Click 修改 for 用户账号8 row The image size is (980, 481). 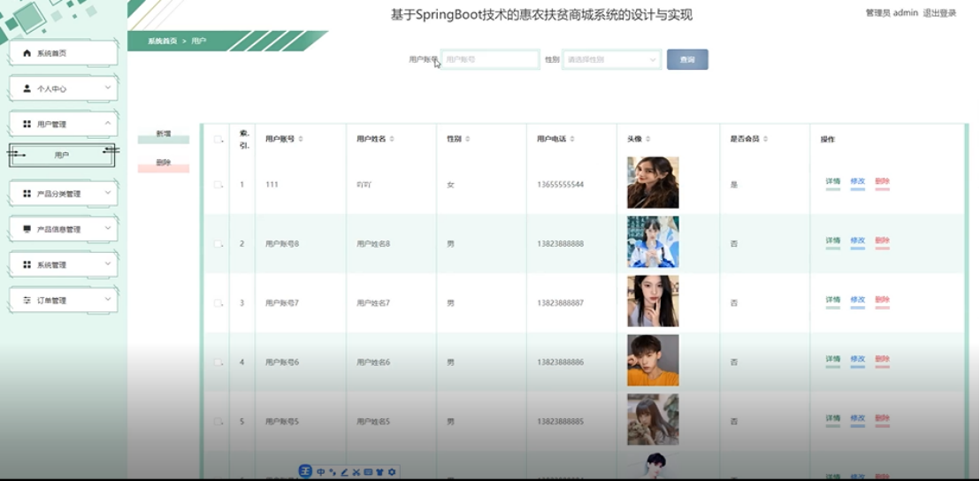pos(858,241)
